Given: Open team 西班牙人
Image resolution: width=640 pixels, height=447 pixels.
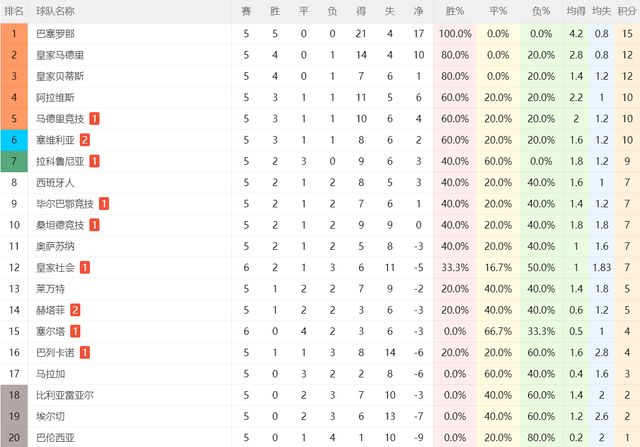Looking at the screenshot, I should click(x=56, y=182).
